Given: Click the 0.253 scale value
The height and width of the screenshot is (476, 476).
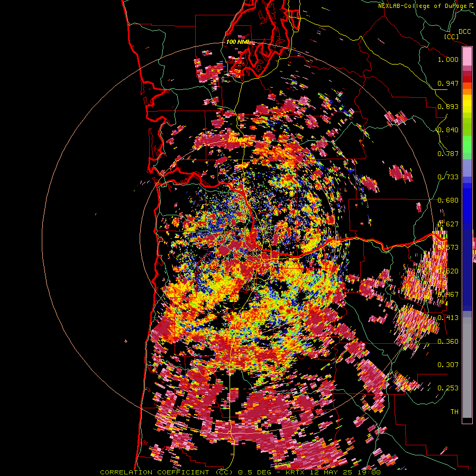Looking at the screenshot, I should click(448, 388).
